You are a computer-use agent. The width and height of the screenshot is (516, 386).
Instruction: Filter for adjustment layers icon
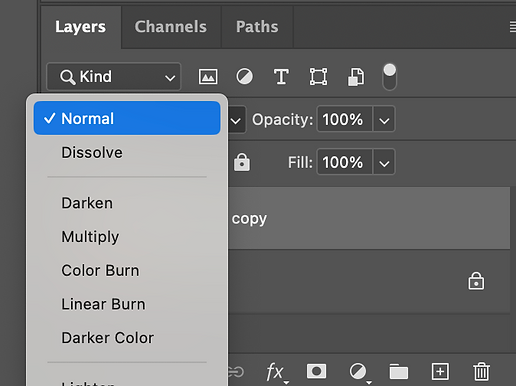click(x=244, y=77)
